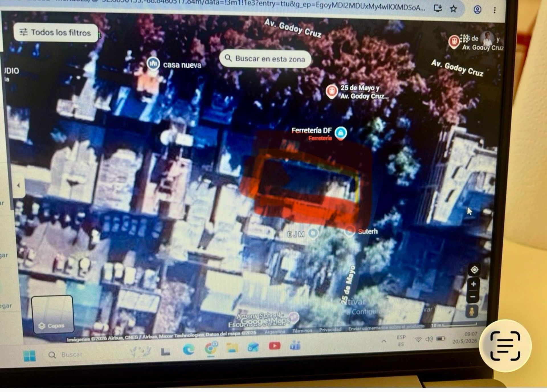The width and height of the screenshot is (547, 392).
Task: Open File Explorer from the taskbar
Action: click(x=232, y=348)
